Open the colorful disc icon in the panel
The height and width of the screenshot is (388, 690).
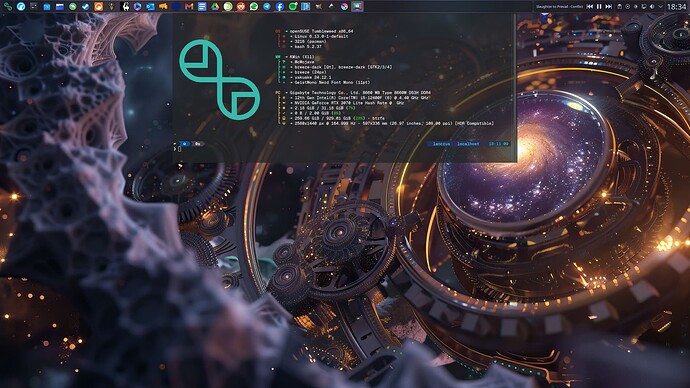(345, 6)
